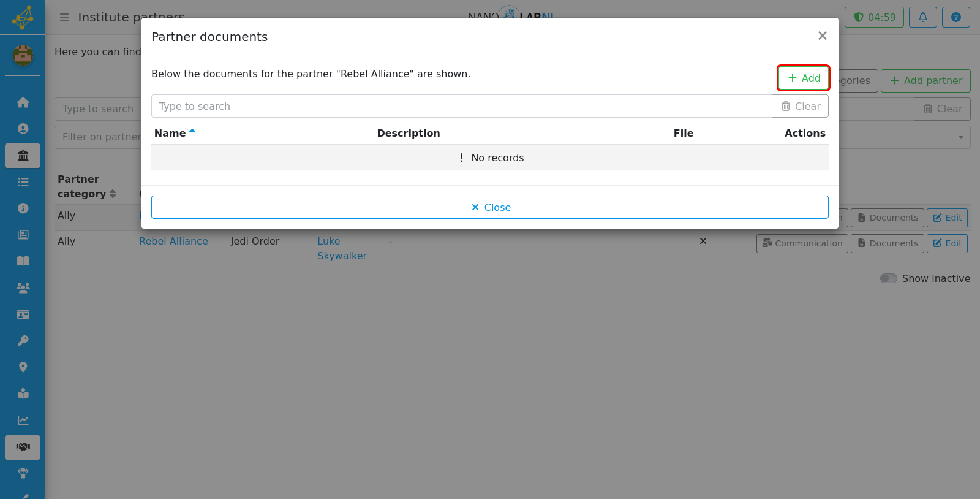Focus the dialog's Type to search field

461,106
